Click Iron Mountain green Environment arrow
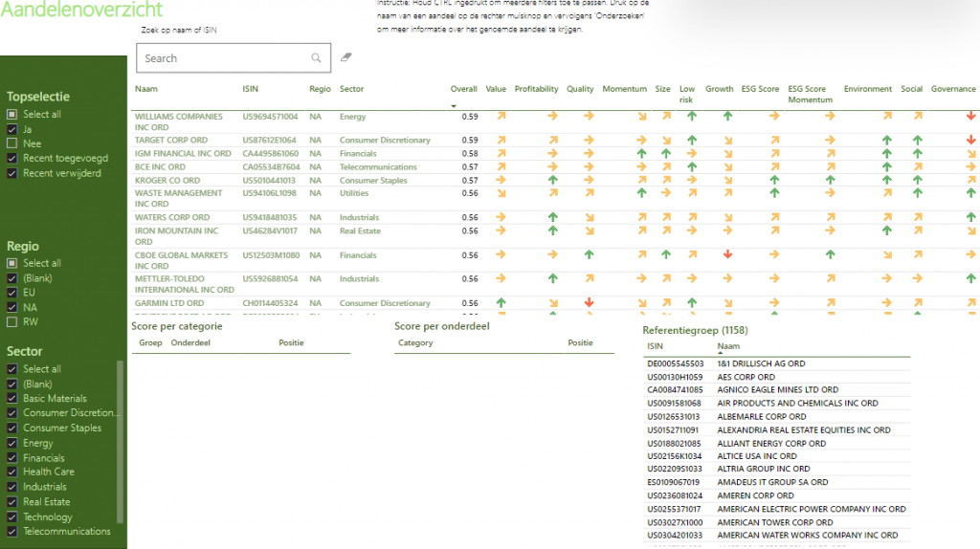Screen dimensions: 980x549 point(887,231)
